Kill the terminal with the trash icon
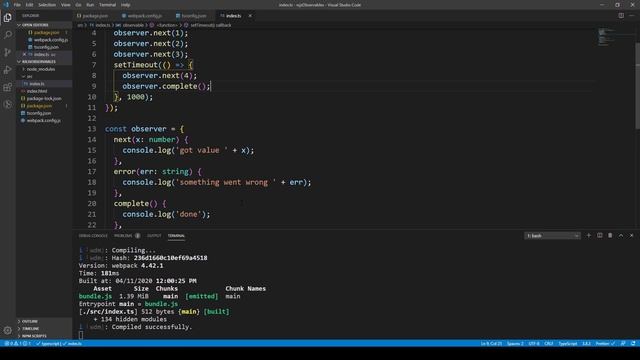Screen dimensions: 640x360 610,236
